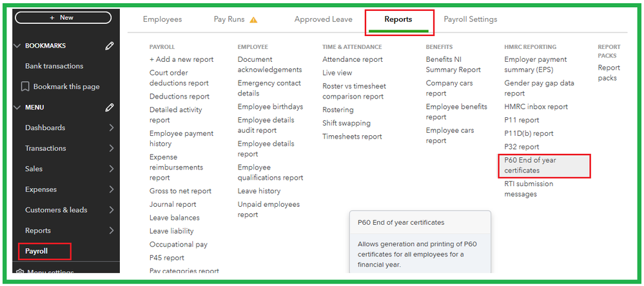Viewport: 644px width, 286px height.
Task: Click the + New button
Action: click(63, 17)
